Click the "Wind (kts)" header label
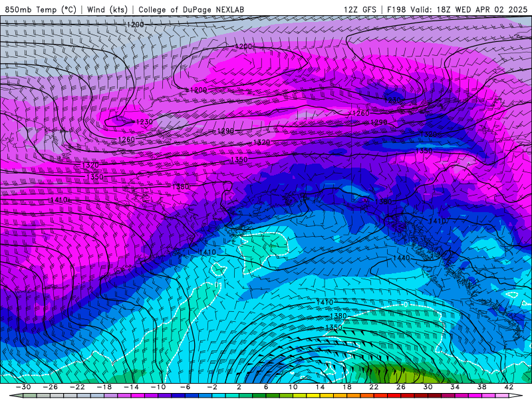 click(x=107, y=9)
